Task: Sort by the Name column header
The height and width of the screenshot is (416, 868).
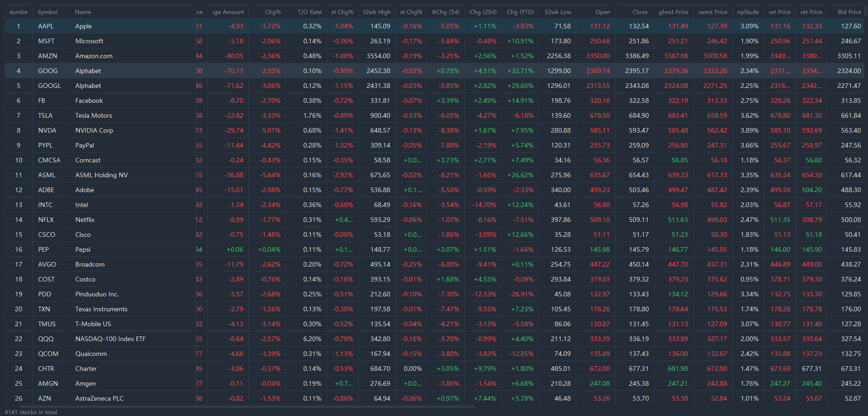Action: click(83, 12)
